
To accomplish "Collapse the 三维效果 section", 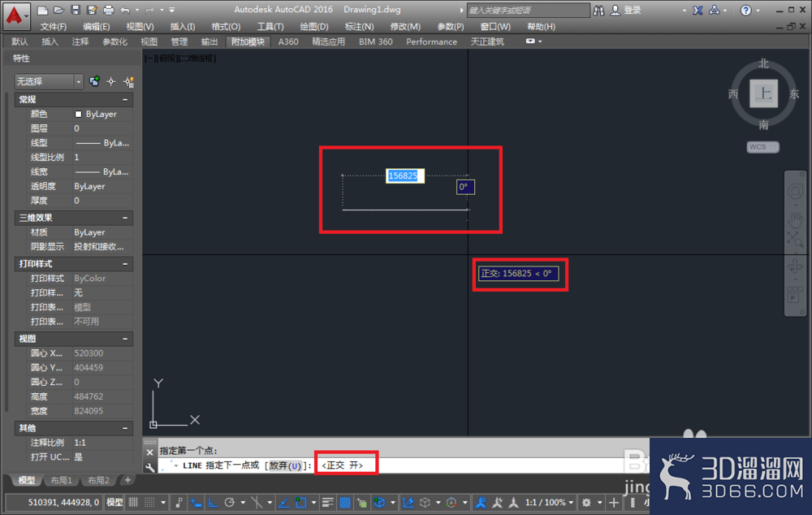I will [x=125, y=219].
